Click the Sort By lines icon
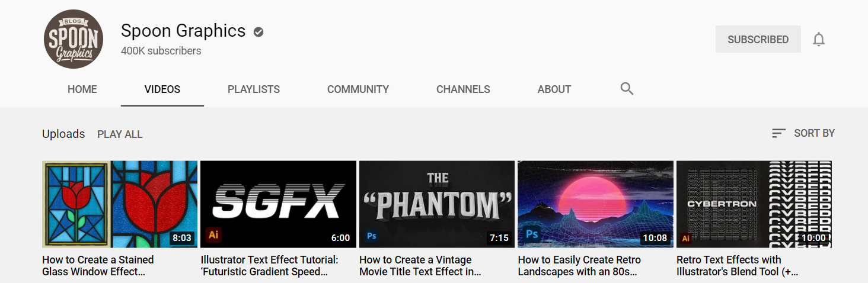Screen dimensions: 868x283 778,133
